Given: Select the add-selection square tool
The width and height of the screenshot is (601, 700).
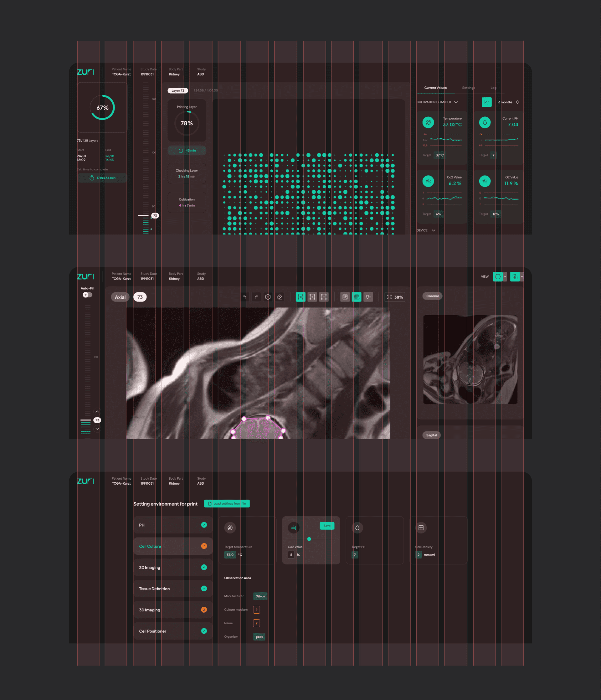Looking at the screenshot, I should (x=312, y=297).
